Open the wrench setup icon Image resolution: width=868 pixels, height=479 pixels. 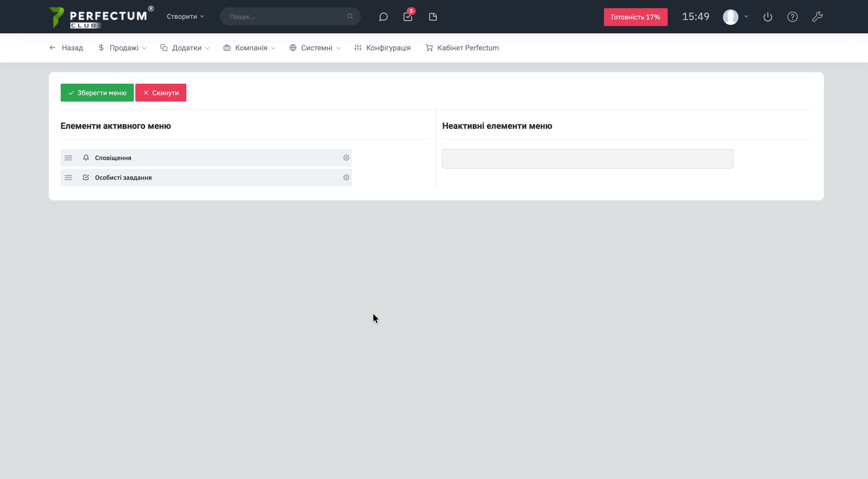pyautogui.click(x=817, y=17)
